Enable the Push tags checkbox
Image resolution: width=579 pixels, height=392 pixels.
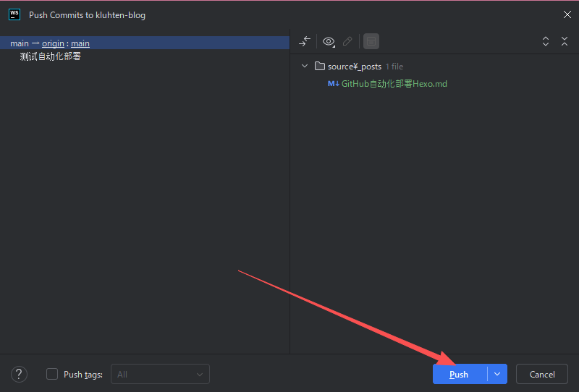pos(52,374)
